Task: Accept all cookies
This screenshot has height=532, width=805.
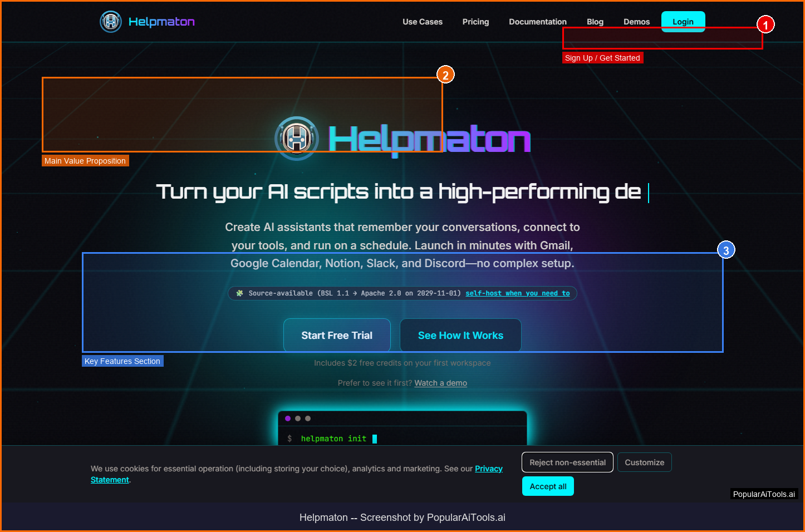Action: (x=548, y=486)
